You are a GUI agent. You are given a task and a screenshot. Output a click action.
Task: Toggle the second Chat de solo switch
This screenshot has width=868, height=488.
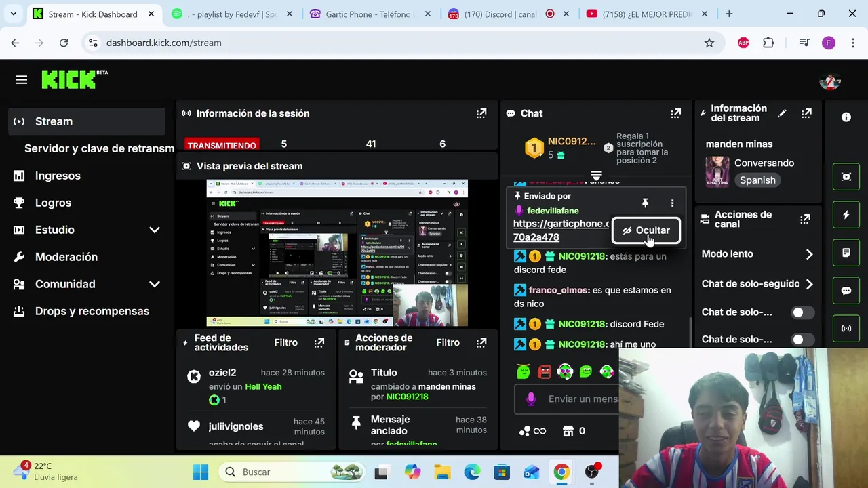[x=802, y=340]
